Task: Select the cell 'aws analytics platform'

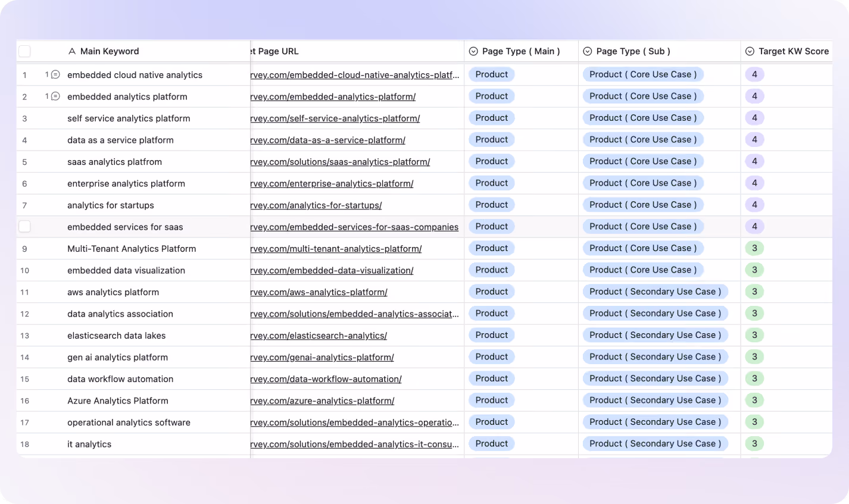Action: (x=113, y=292)
